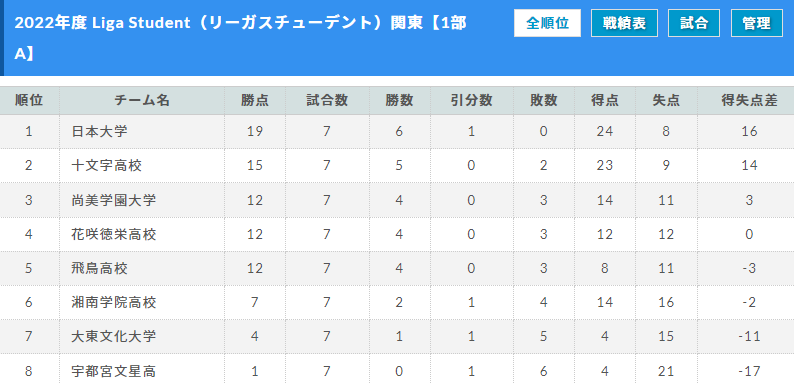This screenshot has height=384, width=794.
Task: Select the 全順位 tab
Action: click(x=547, y=23)
